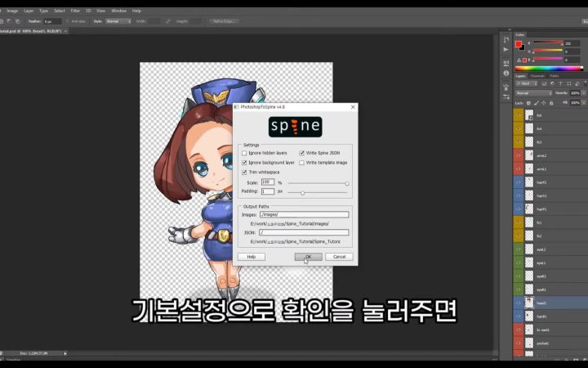Click lock position icon
This screenshot has height=368, width=588.
543,103
